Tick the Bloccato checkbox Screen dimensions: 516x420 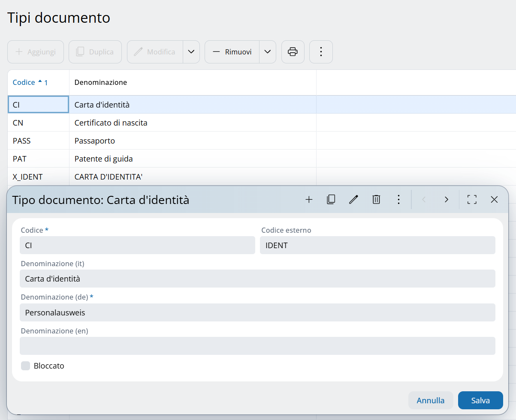click(26, 366)
